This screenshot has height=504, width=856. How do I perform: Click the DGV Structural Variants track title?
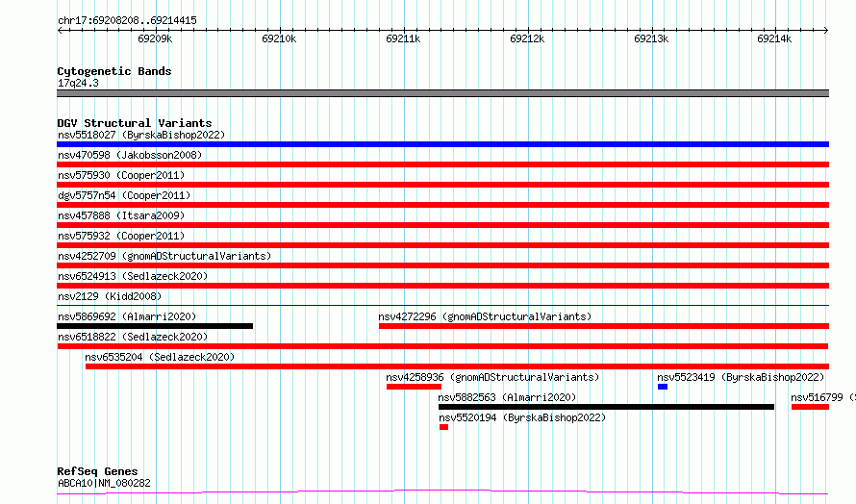pos(135,123)
